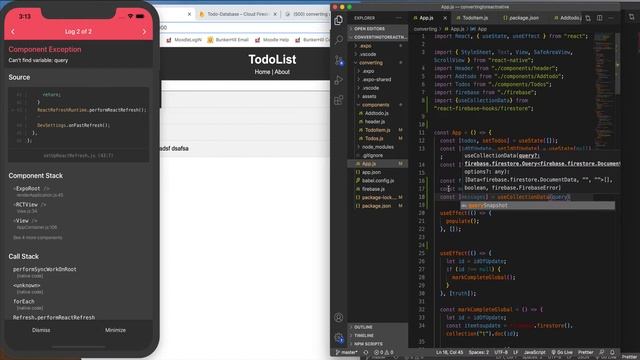The width and height of the screenshot is (640, 360).
Task: Open the Extensions view in the activity bar
Action: (338, 100)
